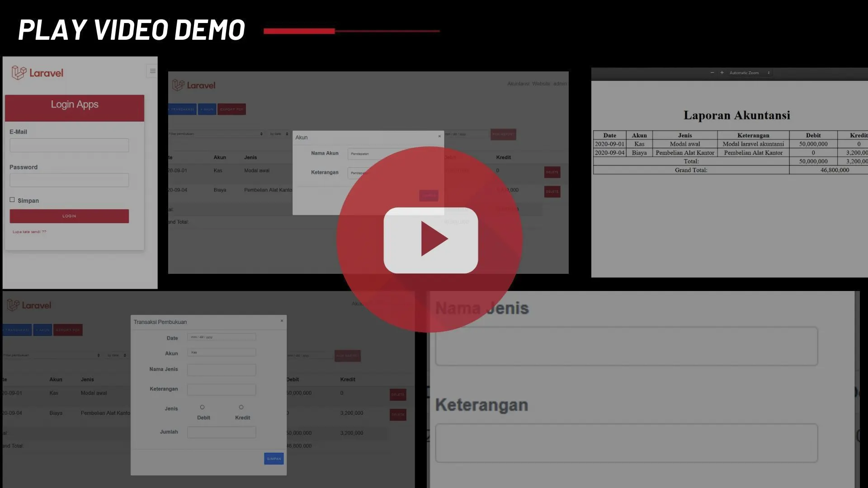Click the Jumlah input field in modal
868x488 pixels.
(221, 432)
